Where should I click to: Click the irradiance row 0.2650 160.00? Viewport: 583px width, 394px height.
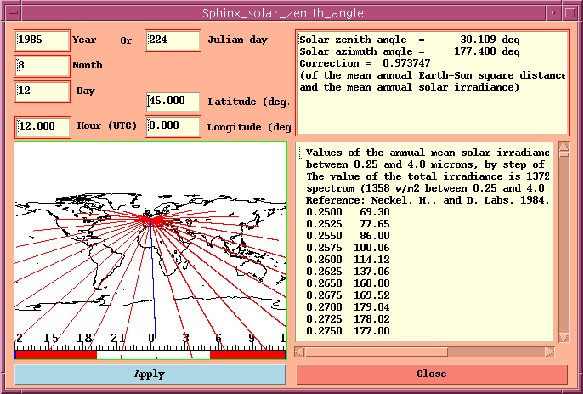348,284
